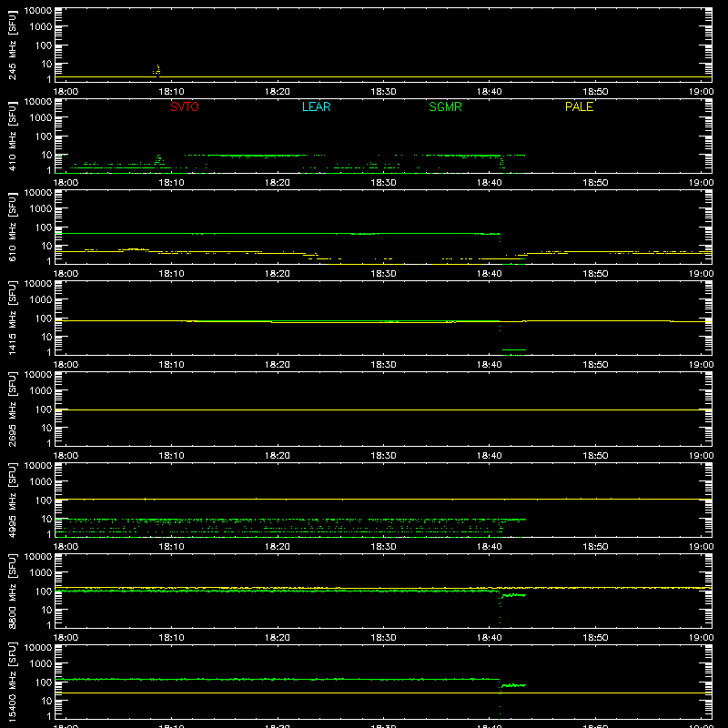Click the 1000 y-axis label of 410 MHz plot
Image resolution: width=728 pixels, height=728 pixels.
(41, 118)
